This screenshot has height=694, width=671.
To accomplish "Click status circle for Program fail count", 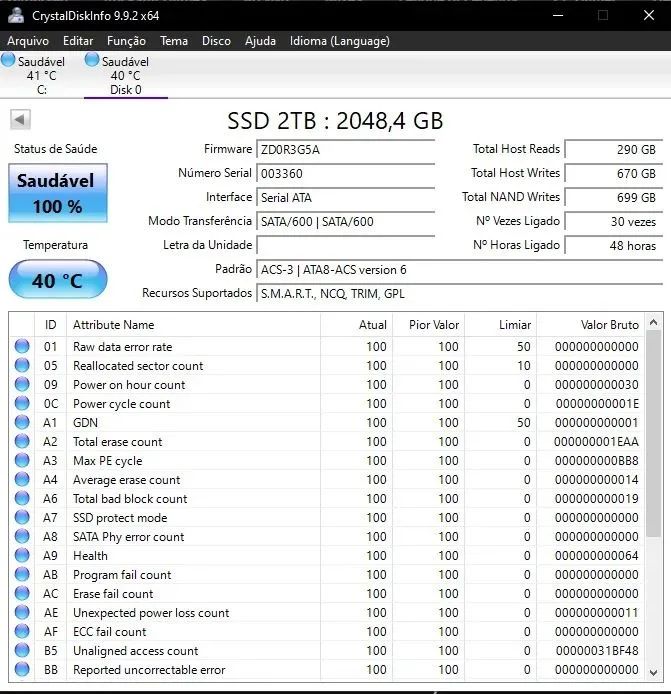I will click(22, 574).
